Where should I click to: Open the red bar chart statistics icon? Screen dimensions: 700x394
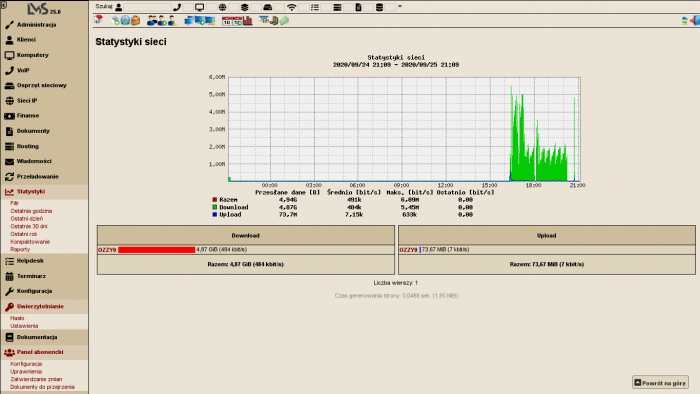click(x=248, y=21)
